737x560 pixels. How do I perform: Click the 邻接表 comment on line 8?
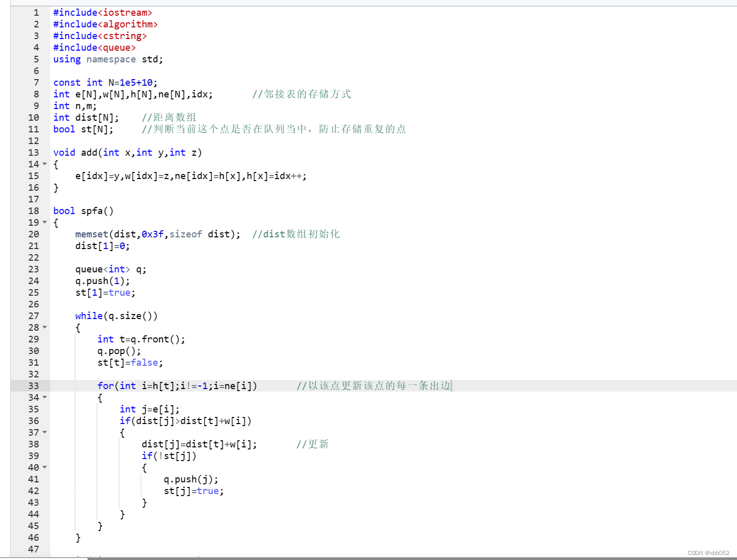pyautogui.click(x=301, y=94)
